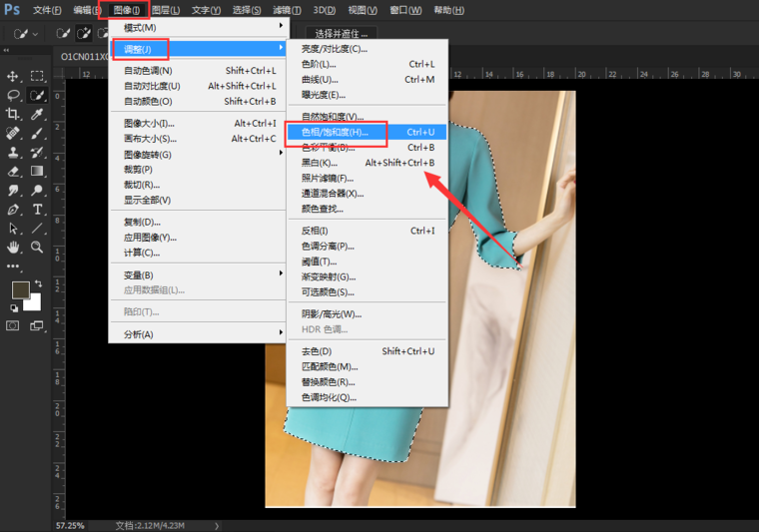Click the 选择并遮住 button

342,33
